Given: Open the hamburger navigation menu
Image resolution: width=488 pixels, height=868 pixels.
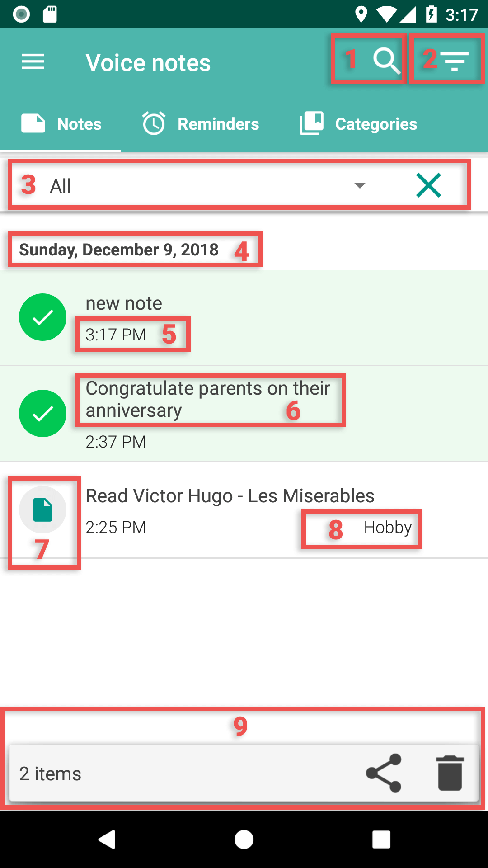Looking at the screenshot, I should click(x=33, y=61).
